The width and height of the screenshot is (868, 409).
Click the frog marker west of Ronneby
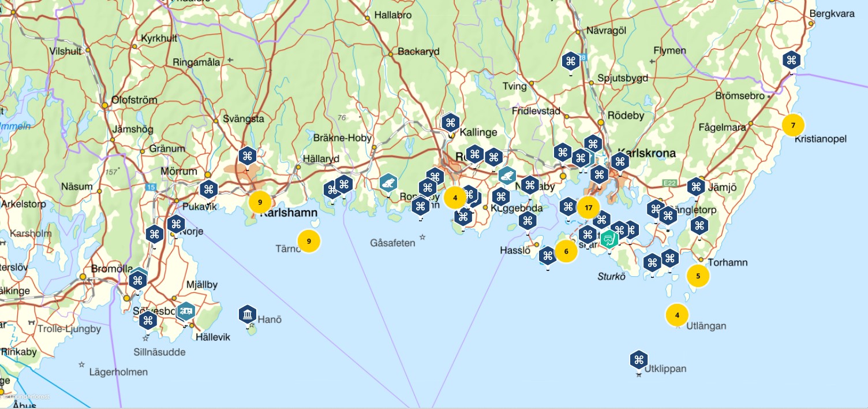[388, 183]
